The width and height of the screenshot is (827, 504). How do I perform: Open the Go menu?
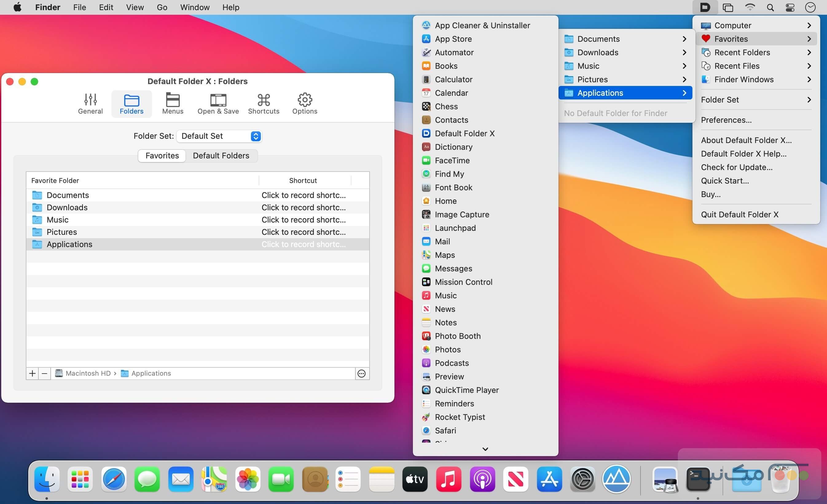point(162,7)
